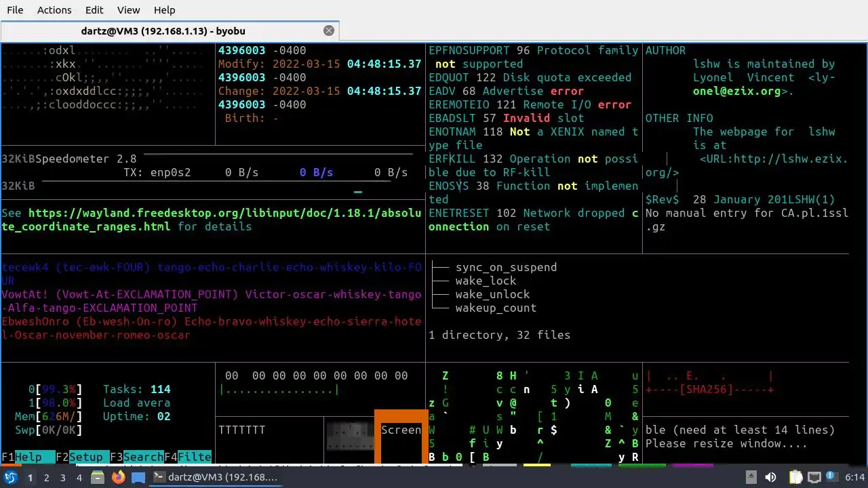The image size is (868, 488).
Task: Switch to virtual desktop 2
Action: click(x=47, y=477)
